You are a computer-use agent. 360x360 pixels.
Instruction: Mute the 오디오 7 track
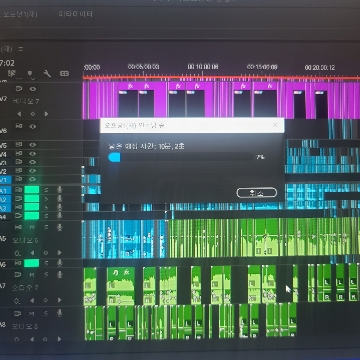32,275
